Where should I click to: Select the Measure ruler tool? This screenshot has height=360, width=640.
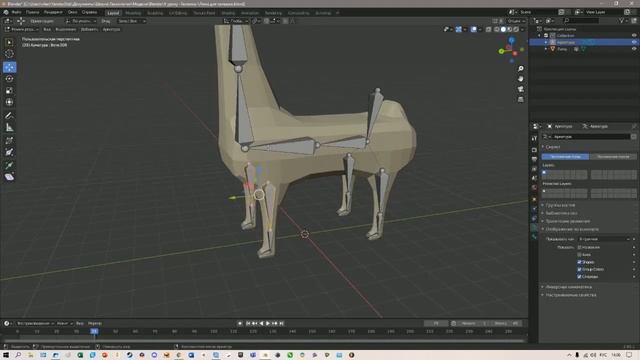pyautogui.click(x=9, y=128)
